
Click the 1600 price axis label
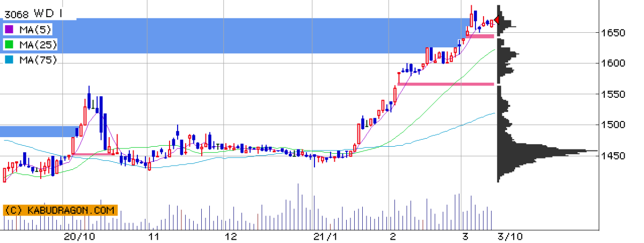[614, 63]
